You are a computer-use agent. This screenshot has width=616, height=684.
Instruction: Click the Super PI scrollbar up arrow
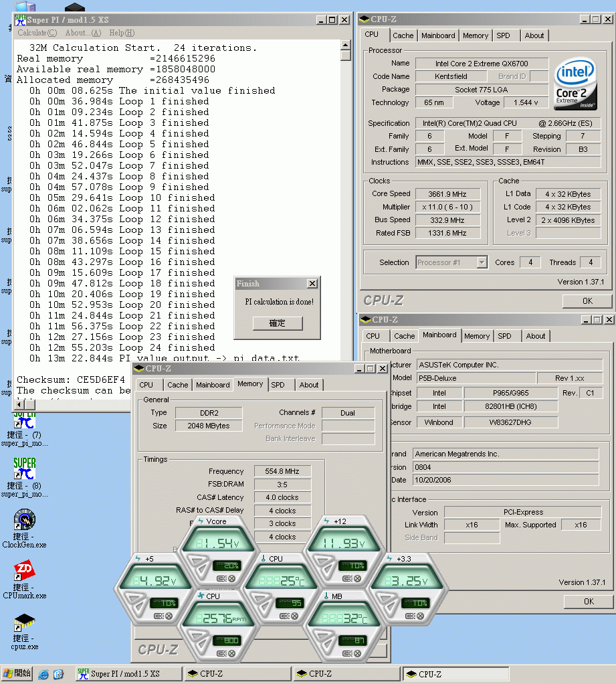pos(345,45)
